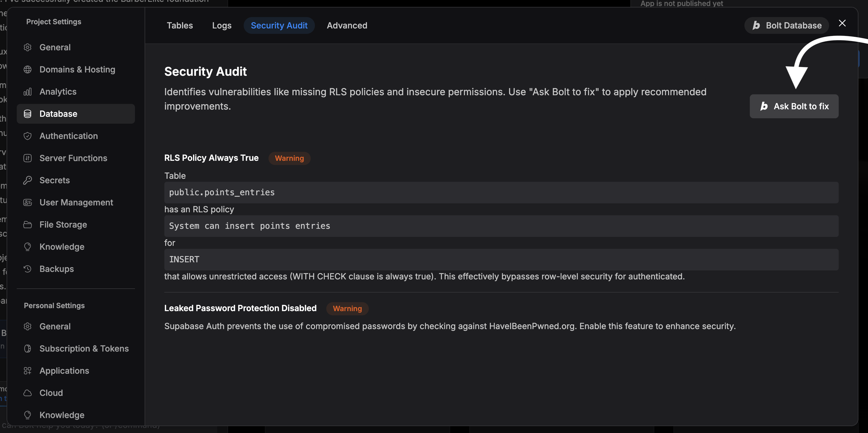Open Subscription & Tokens settings
Viewport: 868px width, 433px height.
pos(84,348)
